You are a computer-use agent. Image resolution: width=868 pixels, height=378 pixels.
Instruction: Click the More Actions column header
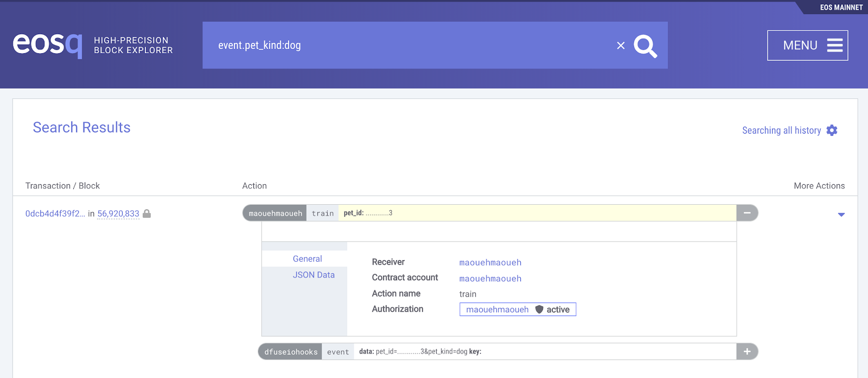coord(819,186)
